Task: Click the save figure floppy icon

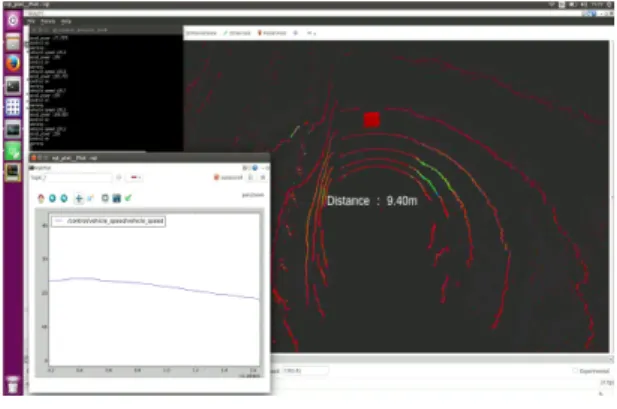Action: [116, 198]
